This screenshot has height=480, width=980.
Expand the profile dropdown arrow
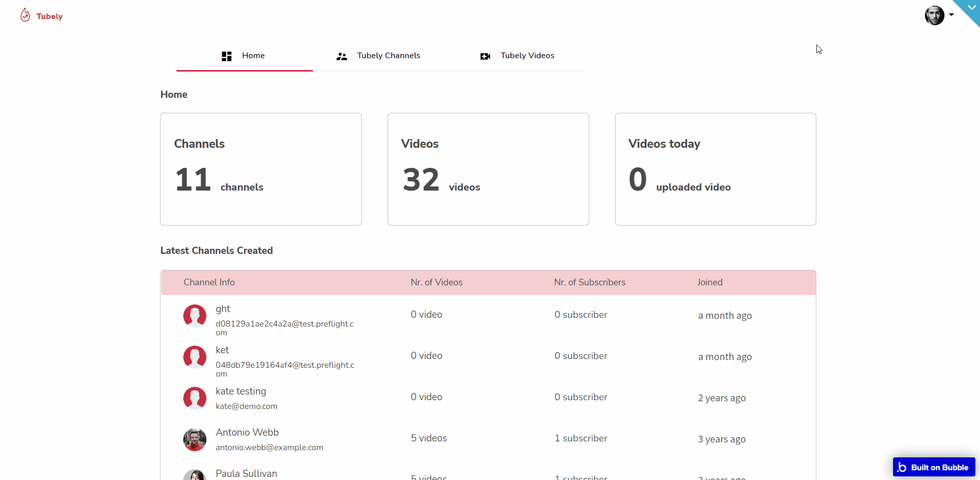(951, 15)
